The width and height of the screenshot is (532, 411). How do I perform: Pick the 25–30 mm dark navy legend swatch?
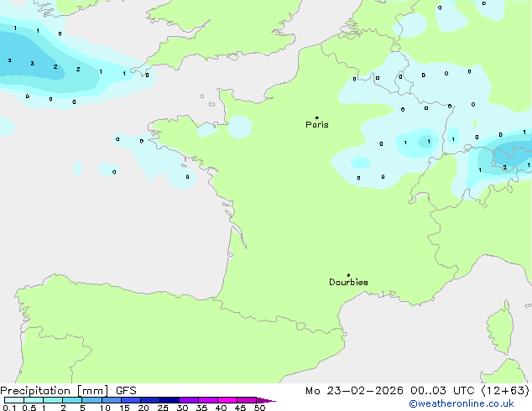coord(170,400)
